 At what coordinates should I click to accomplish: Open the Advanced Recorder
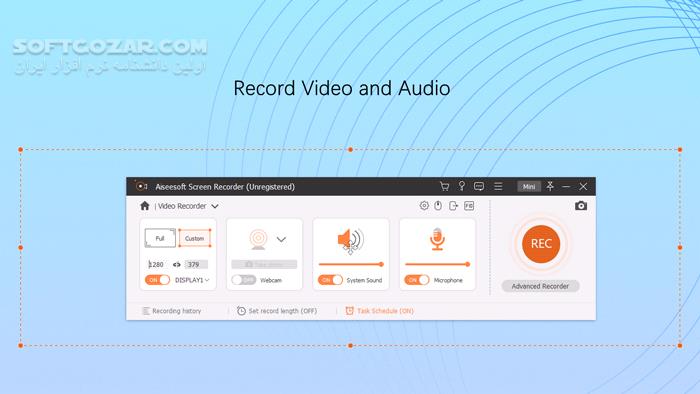point(540,286)
